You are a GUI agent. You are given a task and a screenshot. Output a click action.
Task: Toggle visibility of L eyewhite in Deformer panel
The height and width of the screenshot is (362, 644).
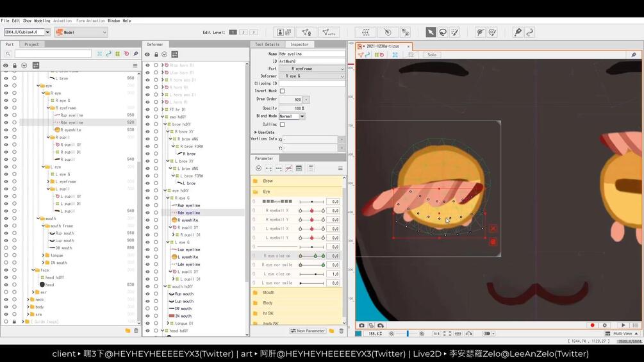coord(147,257)
